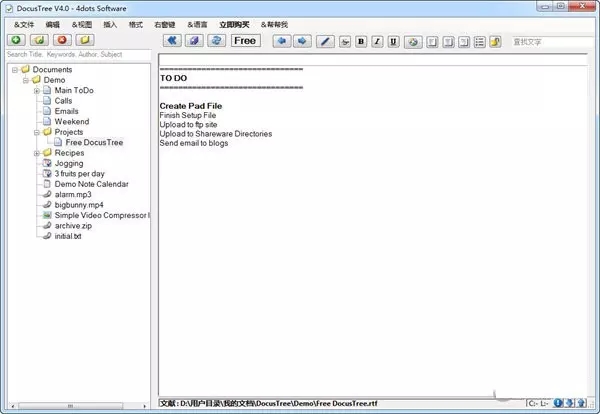Select alarm.mp3 in the document tree
The image size is (600, 414).
click(x=74, y=194)
